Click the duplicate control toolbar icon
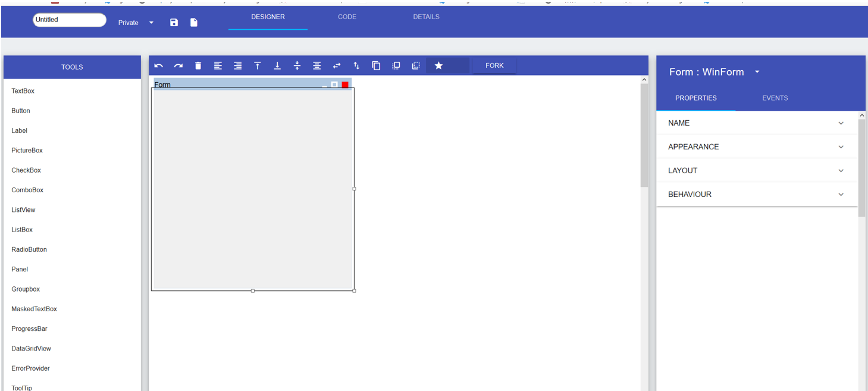 pyautogui.click(x=376, y=65)
